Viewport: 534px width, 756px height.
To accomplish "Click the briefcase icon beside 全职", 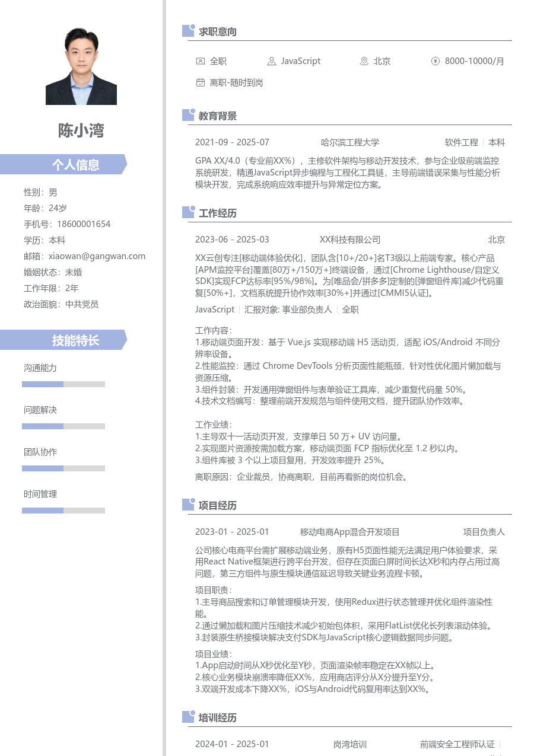I will coord(200,60).
